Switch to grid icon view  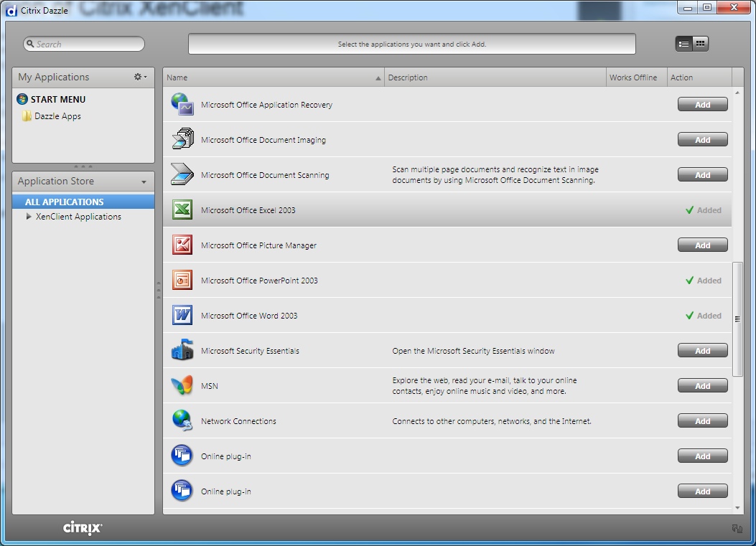[700, 44]
